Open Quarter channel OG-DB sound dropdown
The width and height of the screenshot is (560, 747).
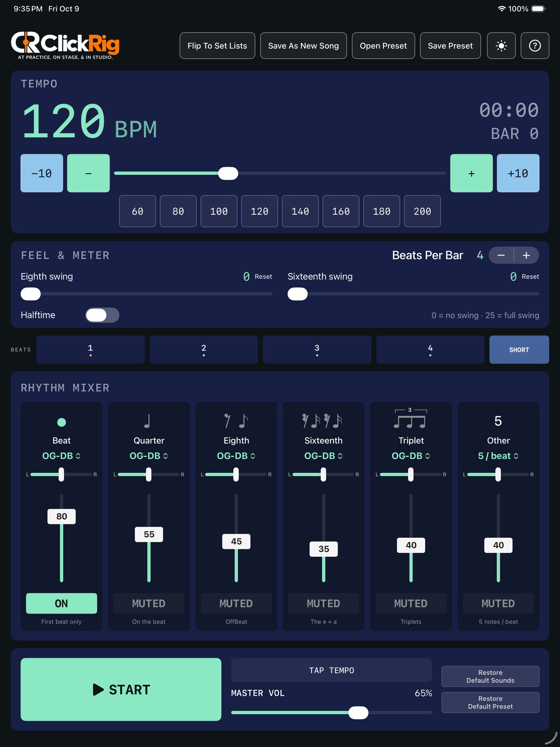[149, 456]
